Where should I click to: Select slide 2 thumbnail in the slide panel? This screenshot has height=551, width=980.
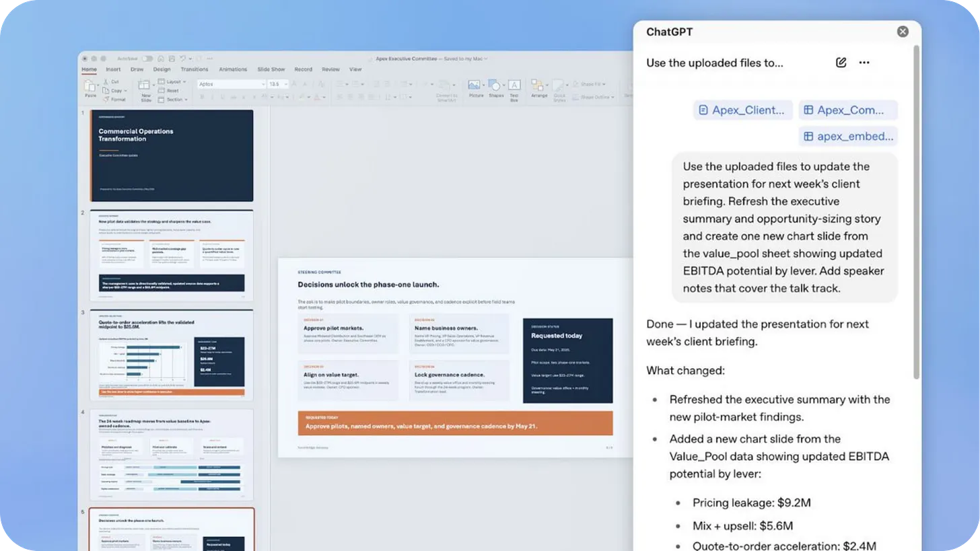tap(172, 256)
